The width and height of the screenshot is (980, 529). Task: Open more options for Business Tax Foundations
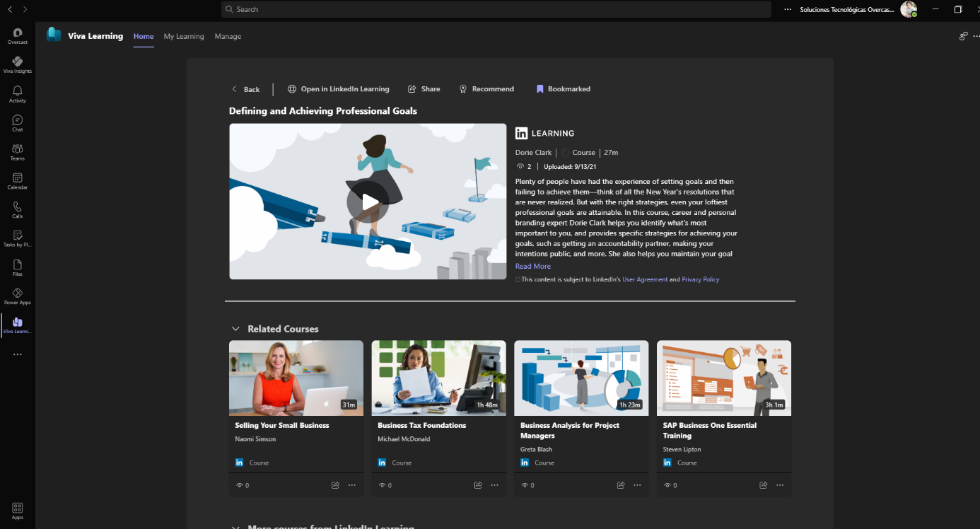(495, 485)
